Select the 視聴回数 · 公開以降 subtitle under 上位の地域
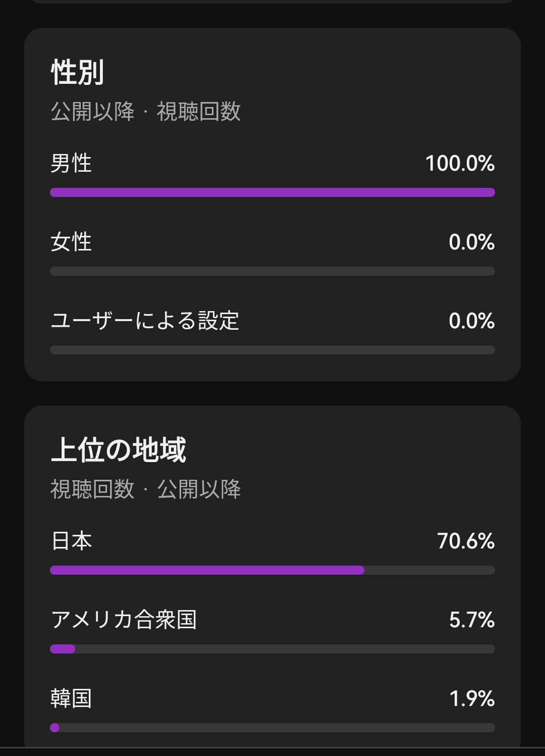Screen dimensions: 545x756 [x=145, y=489]
